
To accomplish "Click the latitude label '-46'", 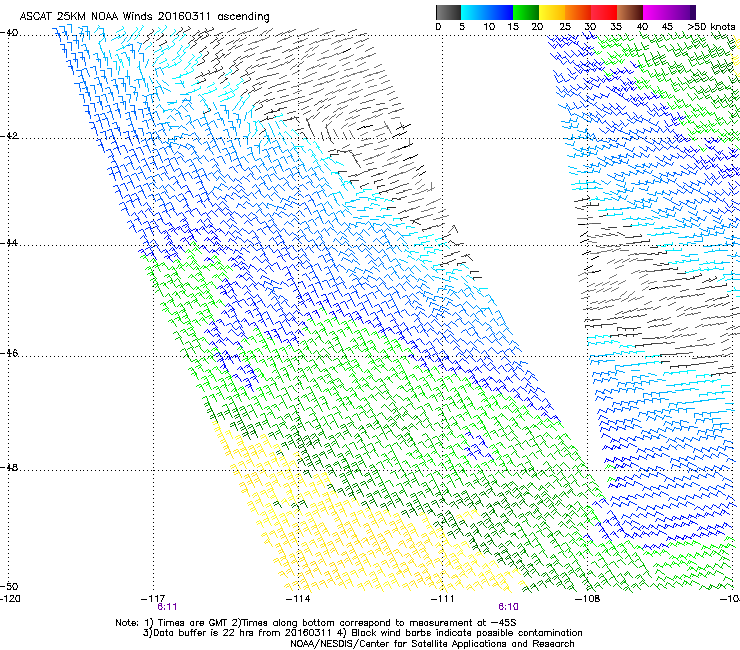I will click(x=9, y=353).
